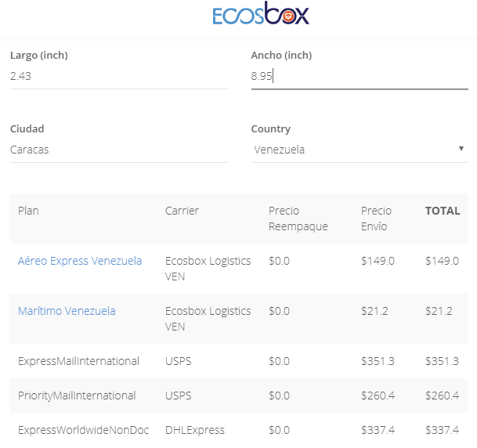Click the Ancho (inch) input field
The height and width of the screenshot is (448, 477).
pyautogui.click(x=359, y=76)
